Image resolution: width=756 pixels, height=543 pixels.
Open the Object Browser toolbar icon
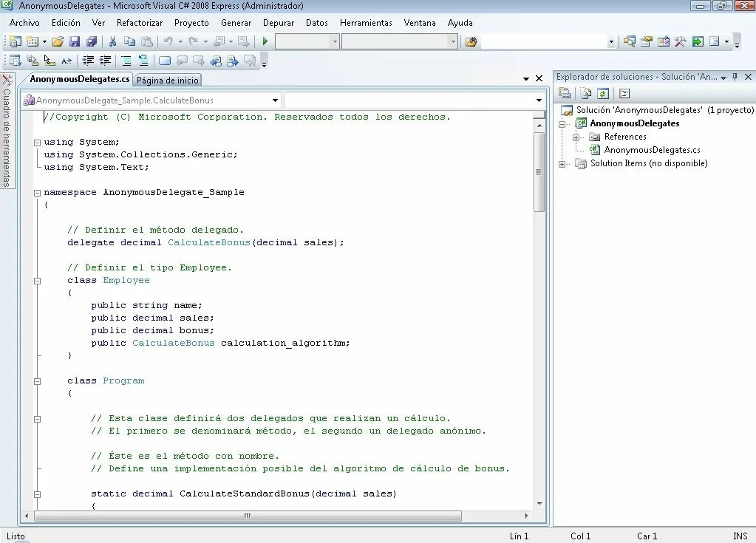[x=664, y=41]
